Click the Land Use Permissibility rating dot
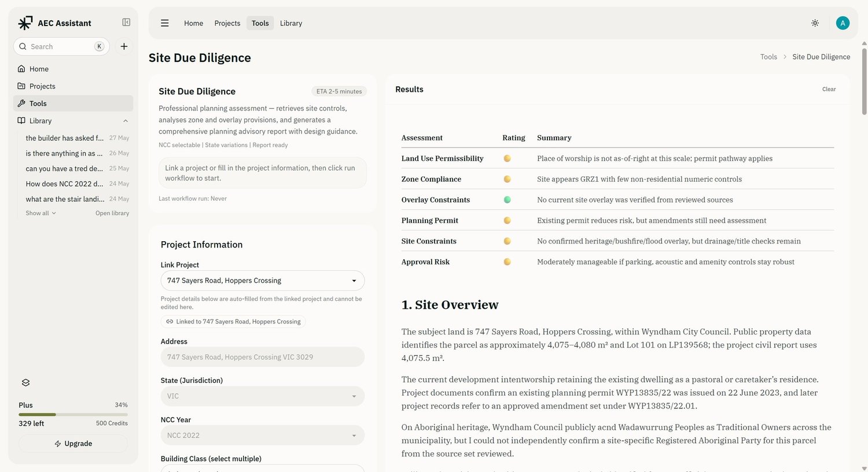 (x=507, y=158)
